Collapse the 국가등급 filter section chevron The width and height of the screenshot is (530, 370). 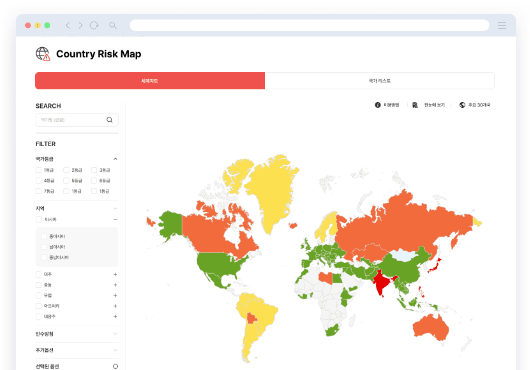click(x=115, y=159)
